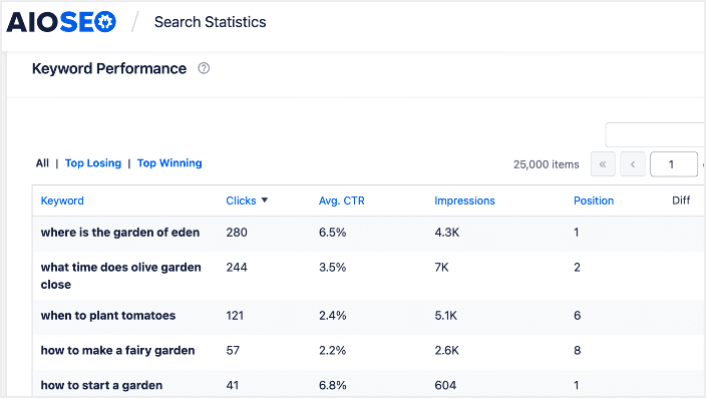The height and width of the screenshot is (398, 706).
Task: Select 'how to start a garden' keyword
Action: pos(102,385)
